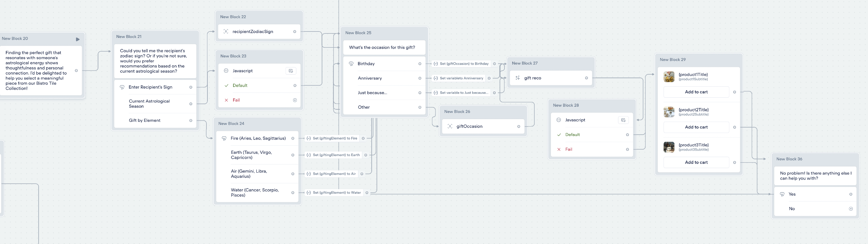Click Add to cart under {product1Title}
The height and width of the screenshot is (244, 868).
click(696, 92)
